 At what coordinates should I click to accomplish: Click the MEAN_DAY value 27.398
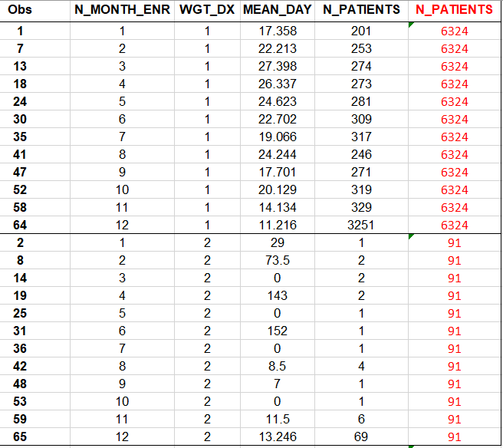point(277,67)
